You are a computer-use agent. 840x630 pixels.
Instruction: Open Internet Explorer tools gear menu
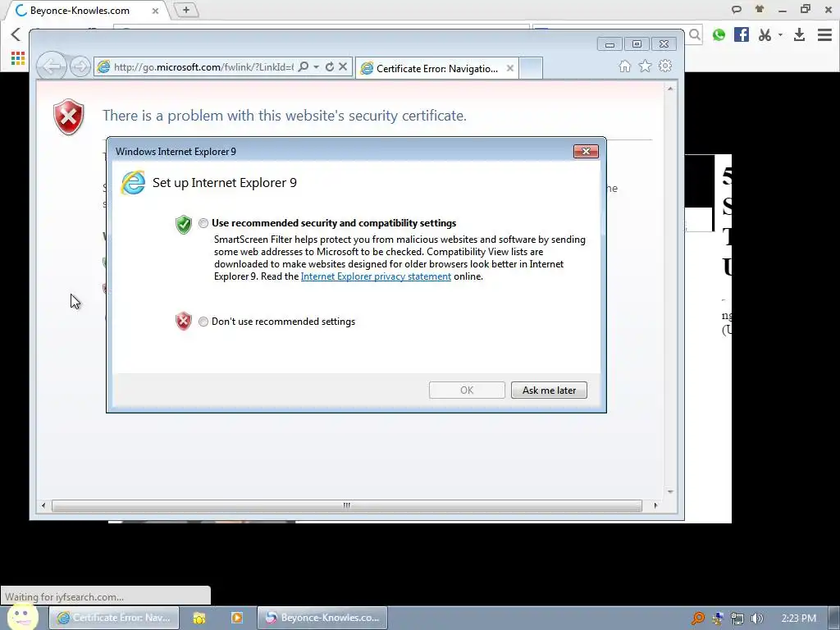pos(665,66)
